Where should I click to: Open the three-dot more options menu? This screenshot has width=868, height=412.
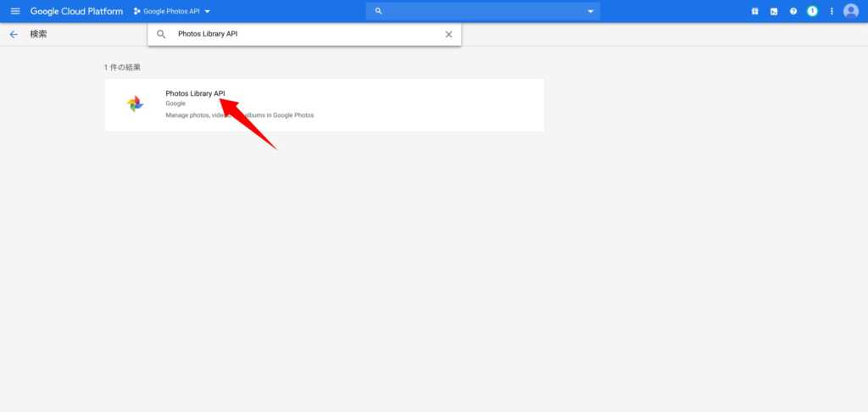pos(832,11)
